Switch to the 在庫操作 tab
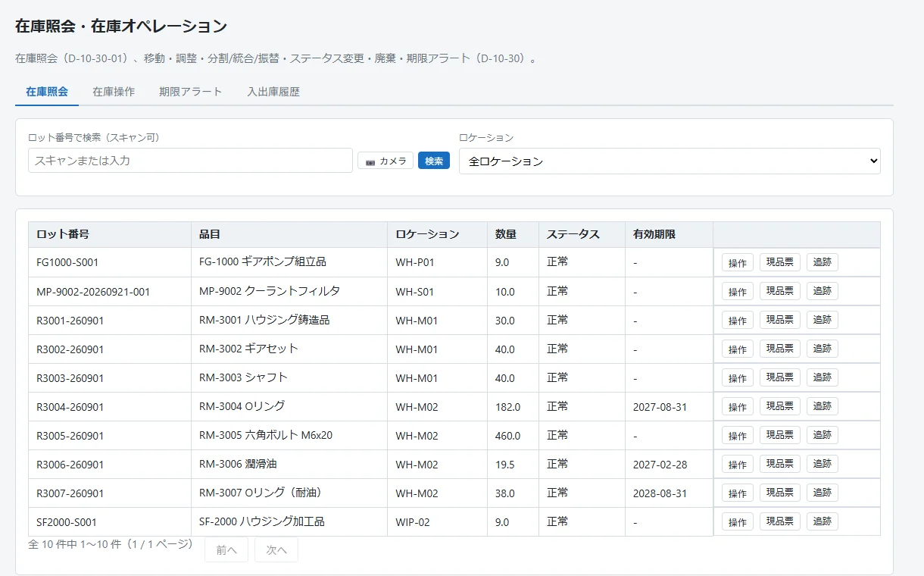Viewport: 924px width, 576px height. 114,92
